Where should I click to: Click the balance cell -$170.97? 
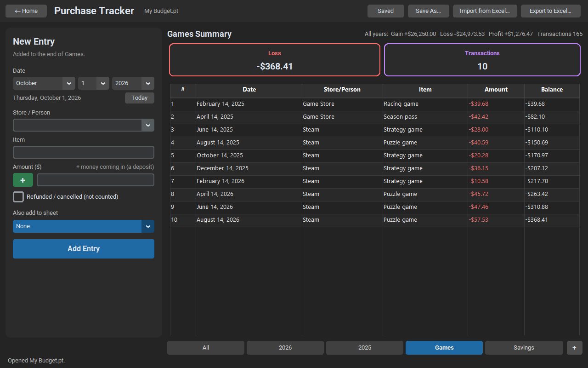point(552,155)
